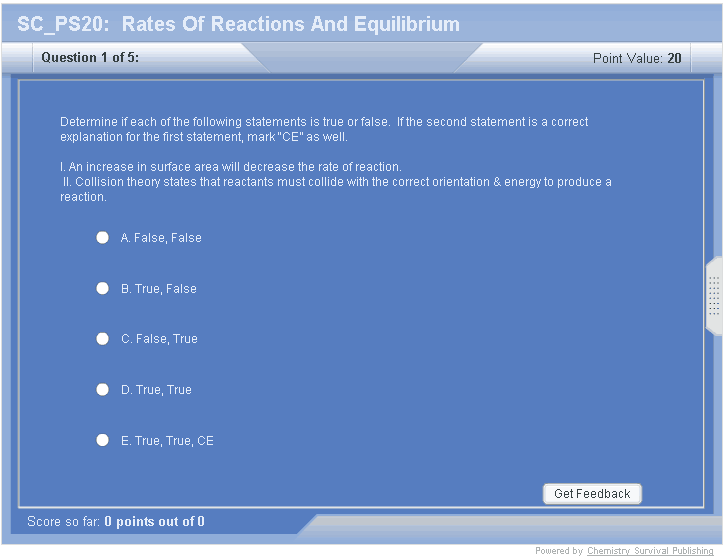The height and width of the screenshot is (557, 724).
Task: Click the 'A. False, False' answer label text
Action: point(161,238)
